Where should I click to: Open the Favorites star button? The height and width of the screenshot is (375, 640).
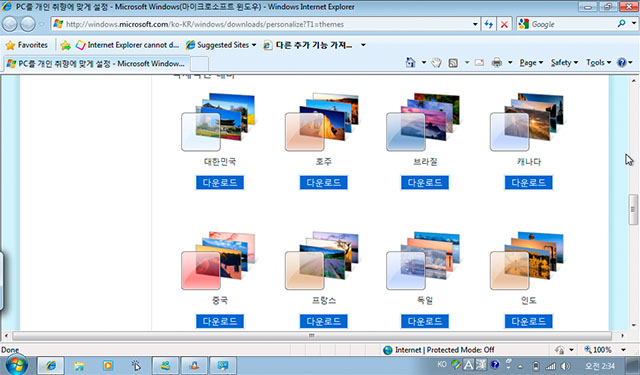pos(27,45)
